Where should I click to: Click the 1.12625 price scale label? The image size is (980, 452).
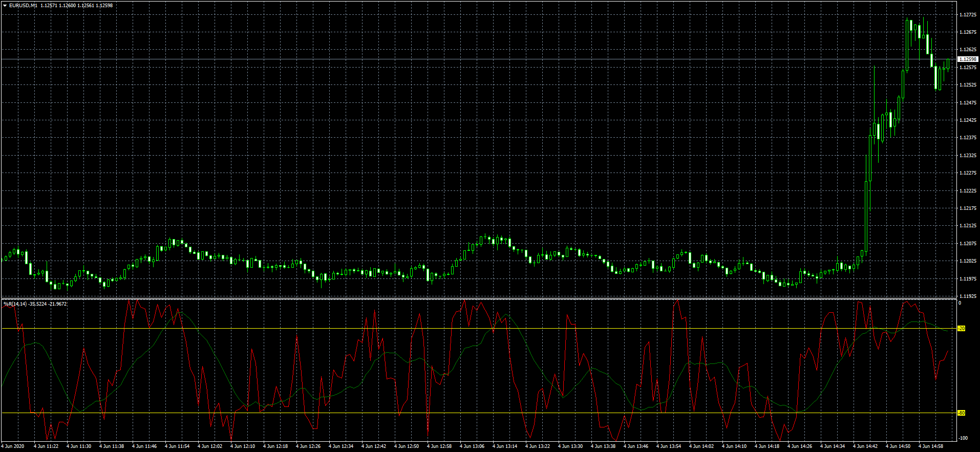967,50
